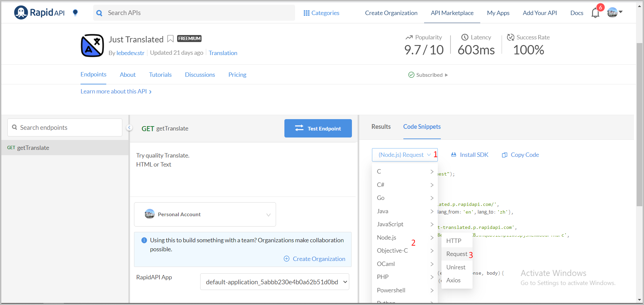Open the Endpoints tab
This screenshot has height=305, width=644.
click(93, 74)
